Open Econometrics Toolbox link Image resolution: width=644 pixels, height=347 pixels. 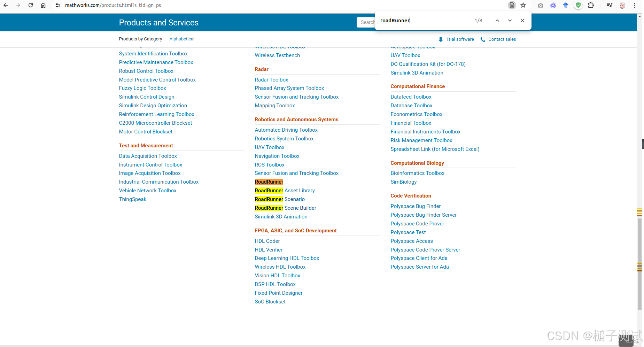[x=416, y=114]
